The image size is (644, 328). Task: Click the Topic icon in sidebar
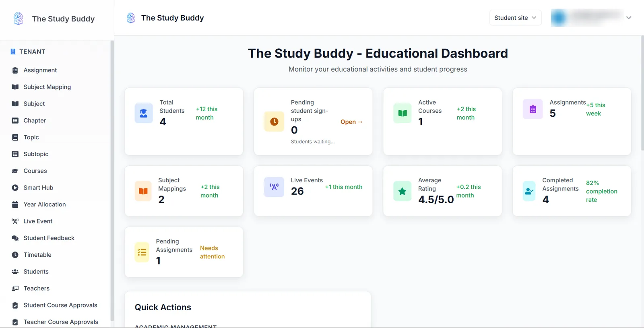click(x=15, y=137)
